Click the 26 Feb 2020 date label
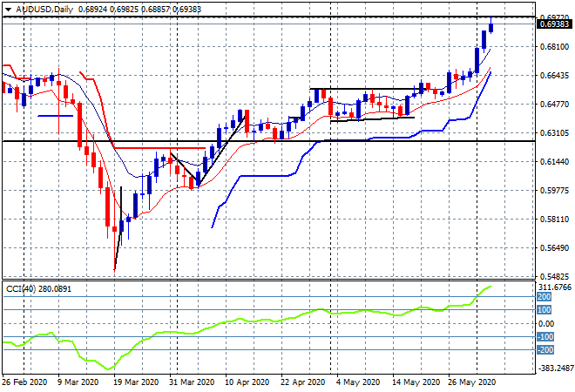 (25, 382)
